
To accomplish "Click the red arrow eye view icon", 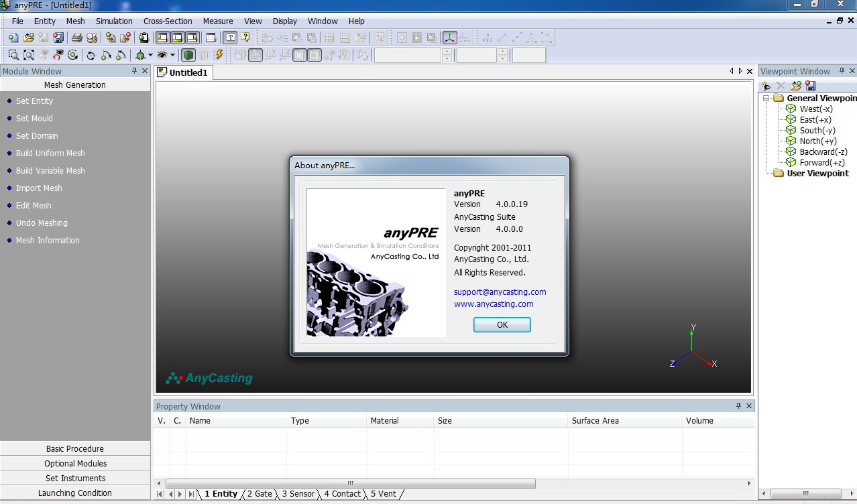I will (59, 56).
